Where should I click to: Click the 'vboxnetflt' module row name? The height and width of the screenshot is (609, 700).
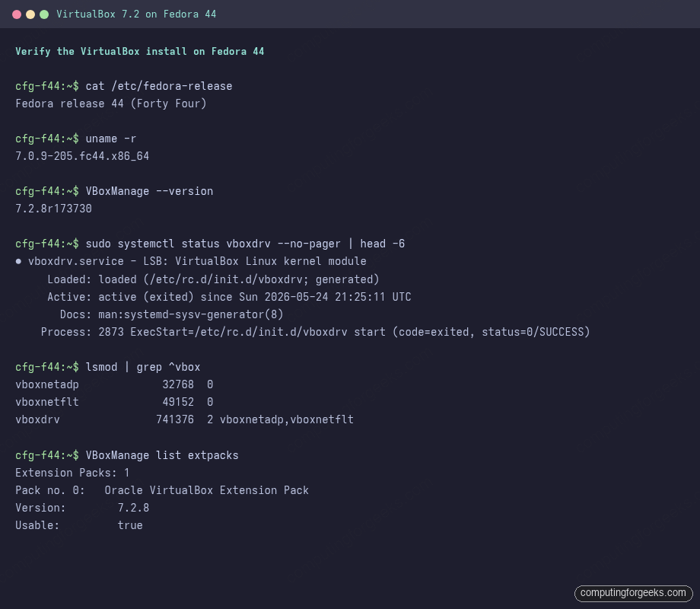click(47, 402)
